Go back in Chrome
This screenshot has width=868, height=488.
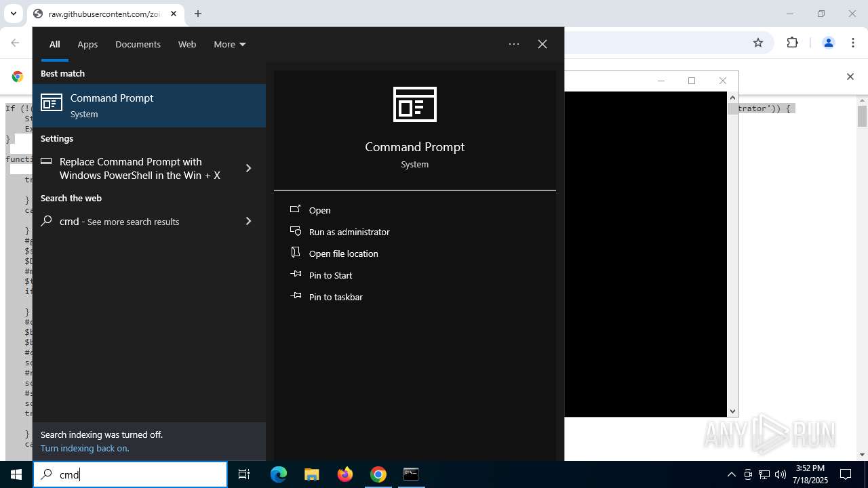(x=15, y=43)
